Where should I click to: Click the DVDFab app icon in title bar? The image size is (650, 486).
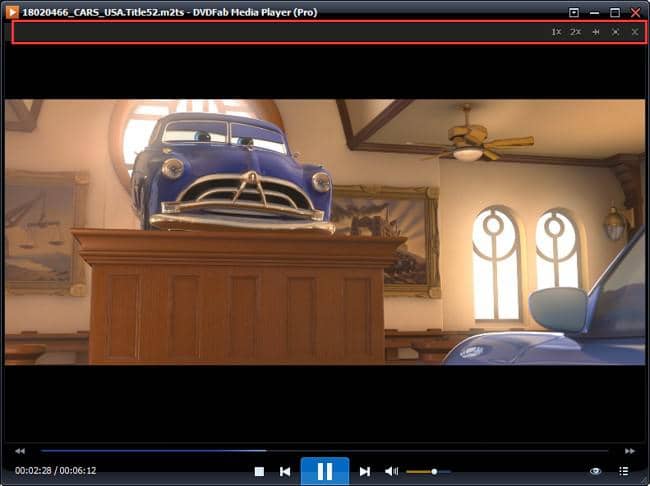(x=12, y=12)
